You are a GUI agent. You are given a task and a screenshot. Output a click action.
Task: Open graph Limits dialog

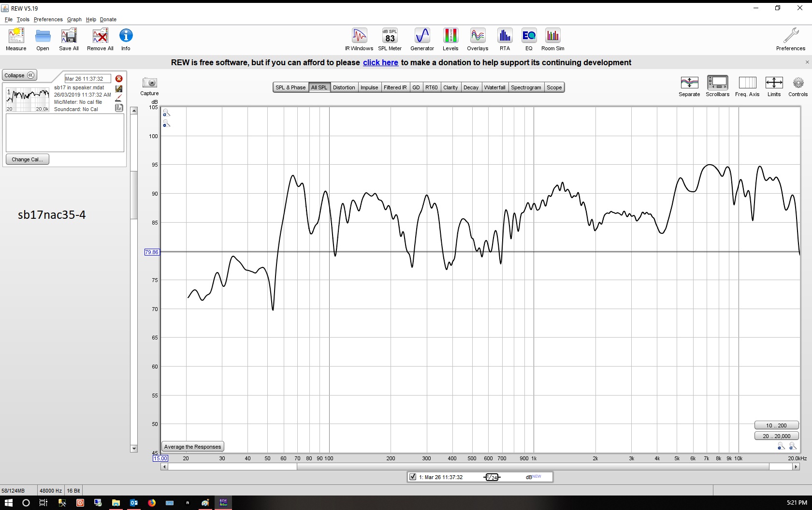click(x=774, y=83)
